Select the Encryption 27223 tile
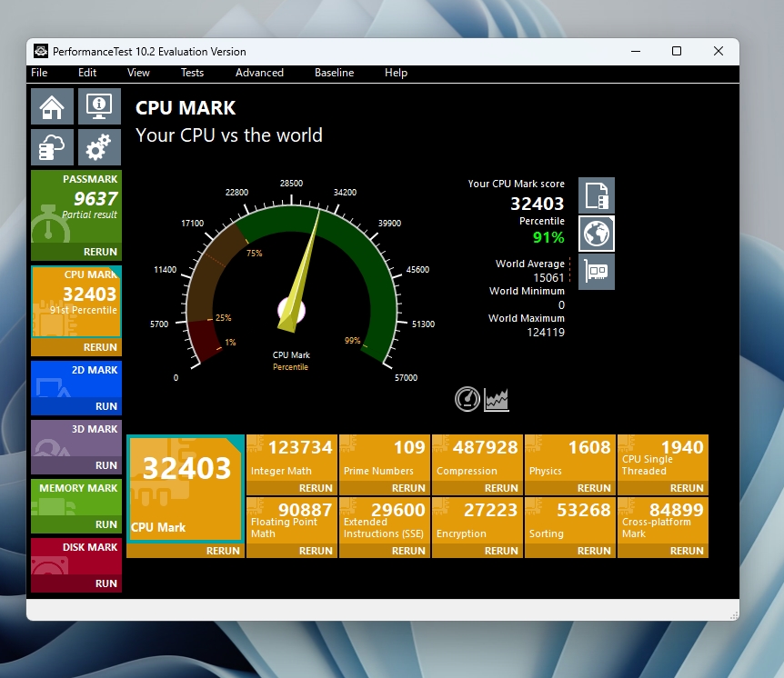 pos(477,521)
